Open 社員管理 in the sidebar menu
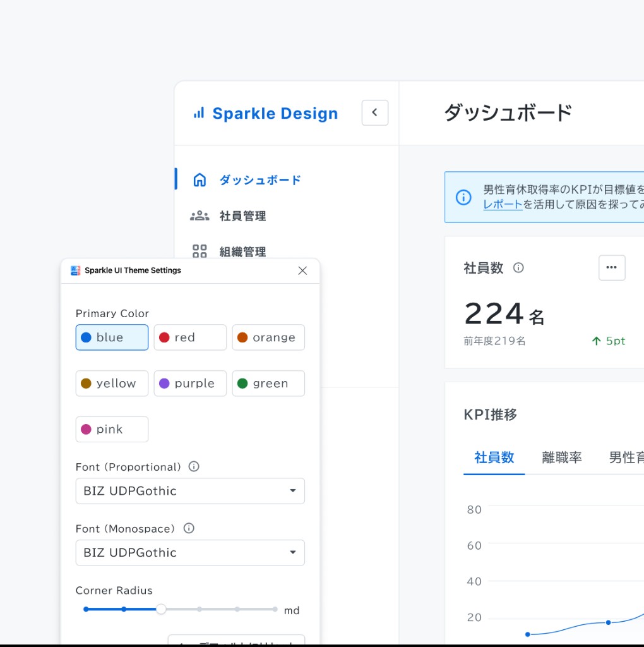 [243, 216]
